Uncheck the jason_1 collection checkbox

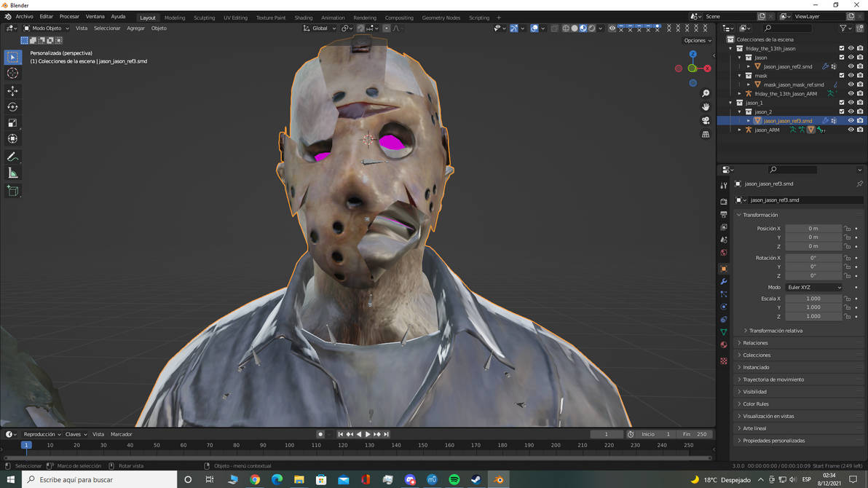[x=842, y=103]
